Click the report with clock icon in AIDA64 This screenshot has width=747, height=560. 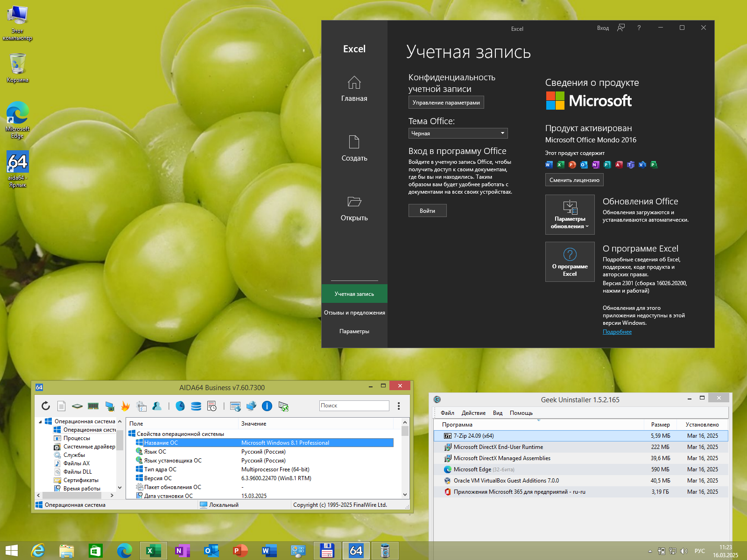[x=212, y=406]
